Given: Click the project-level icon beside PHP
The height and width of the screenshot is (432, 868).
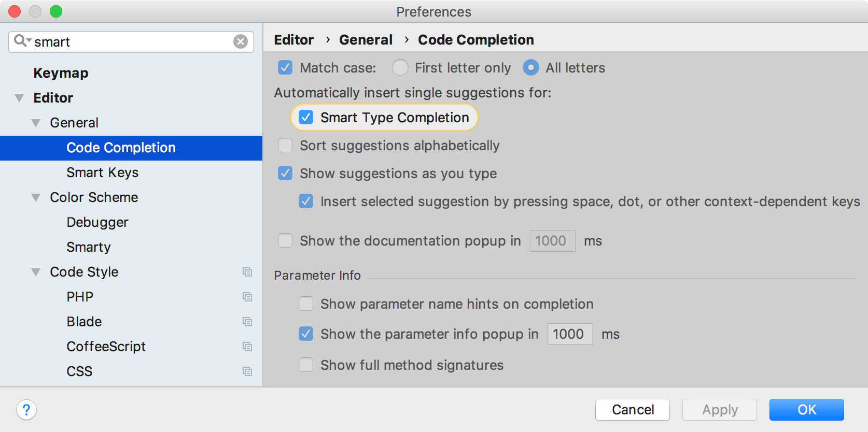Looking at the screenshot, I should click(x=247, y=297).
